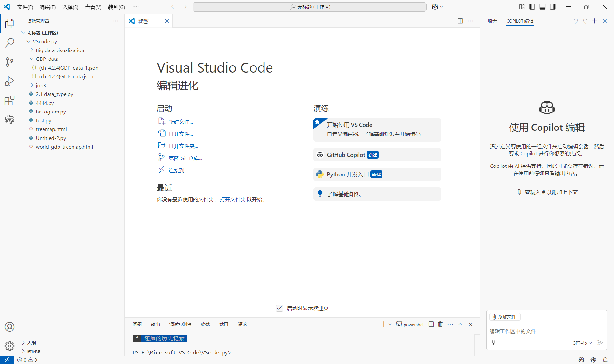Collapse the GDP_data folder
Image resolution: width=614 pixels, height=364 pixels.
coord(47,59)
